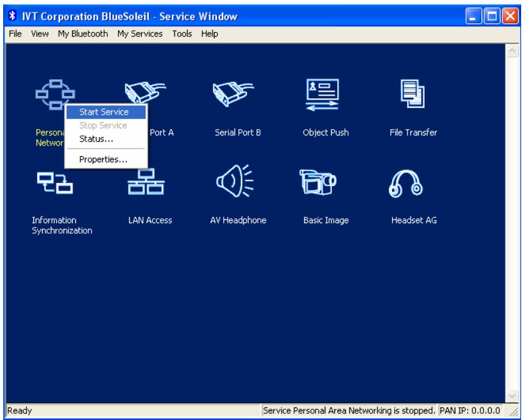Screen dimensions: 523x420
Task: Click greyed Stop Service menu entry
Action: pos(106,125)
